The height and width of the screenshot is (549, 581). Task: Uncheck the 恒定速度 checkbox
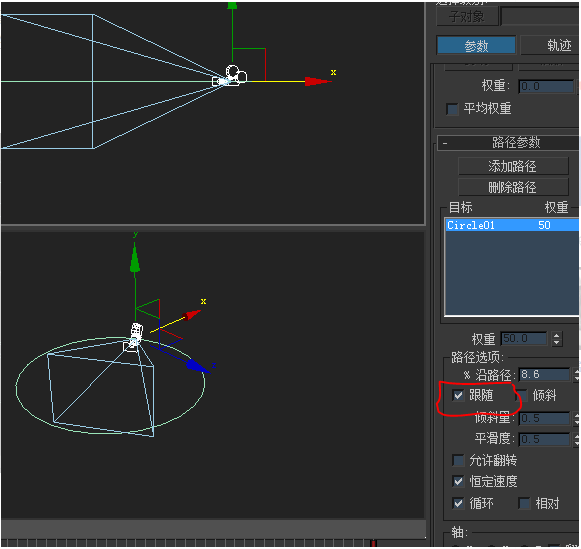point(458,482)
